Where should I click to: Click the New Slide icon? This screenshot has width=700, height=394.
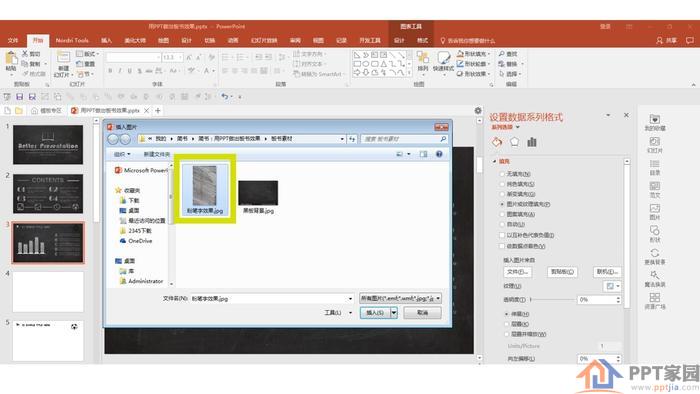pyautogui.click(x=63, y=57)
